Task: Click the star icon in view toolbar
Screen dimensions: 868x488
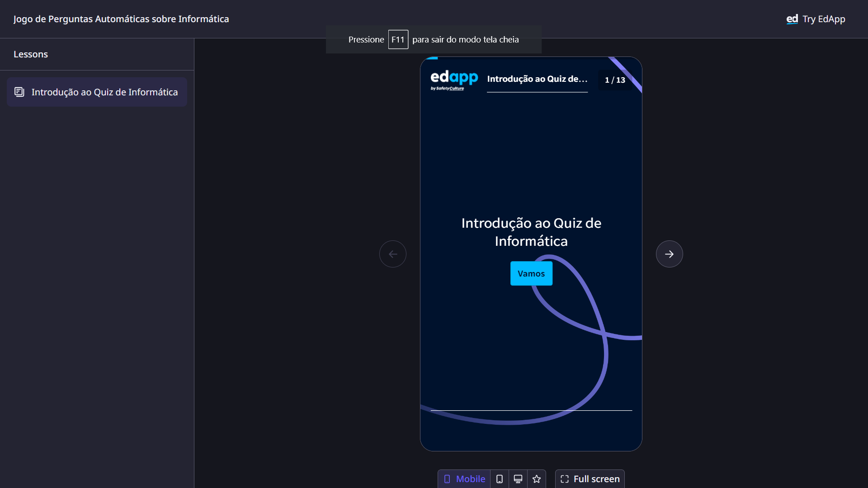Action: pyautogui.click(x=537, y=479)
